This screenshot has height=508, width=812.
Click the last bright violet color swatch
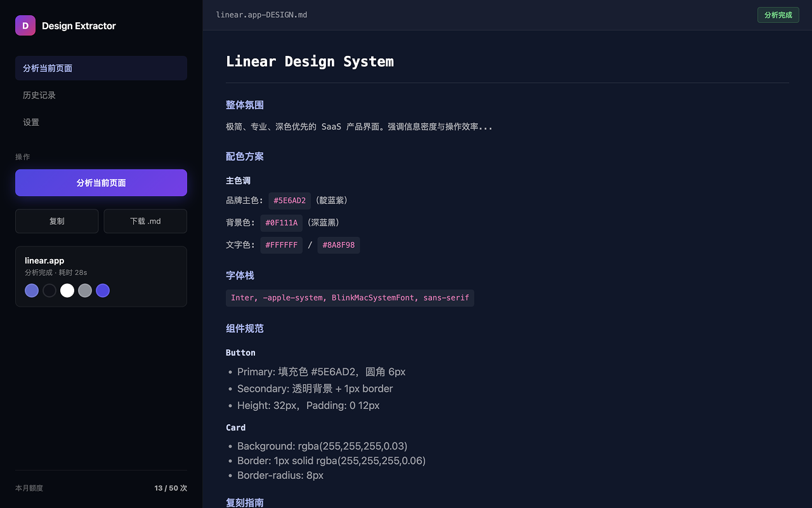click(103, 291)
